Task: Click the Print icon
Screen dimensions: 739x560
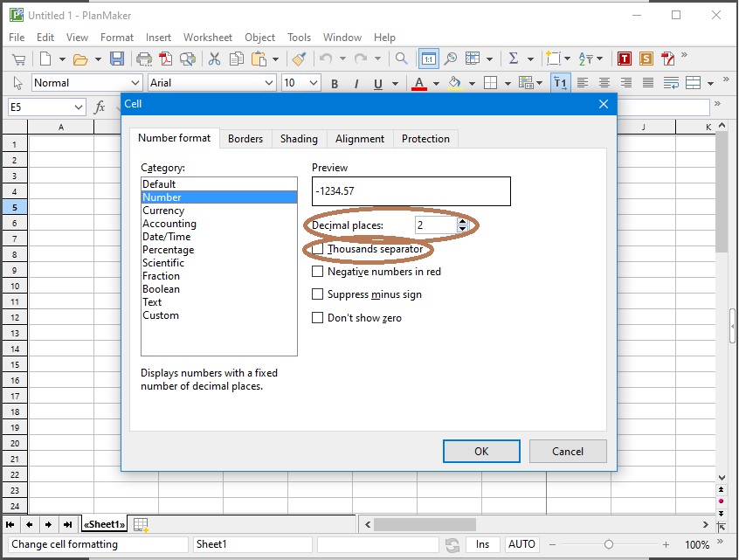Action: [144, 59]
